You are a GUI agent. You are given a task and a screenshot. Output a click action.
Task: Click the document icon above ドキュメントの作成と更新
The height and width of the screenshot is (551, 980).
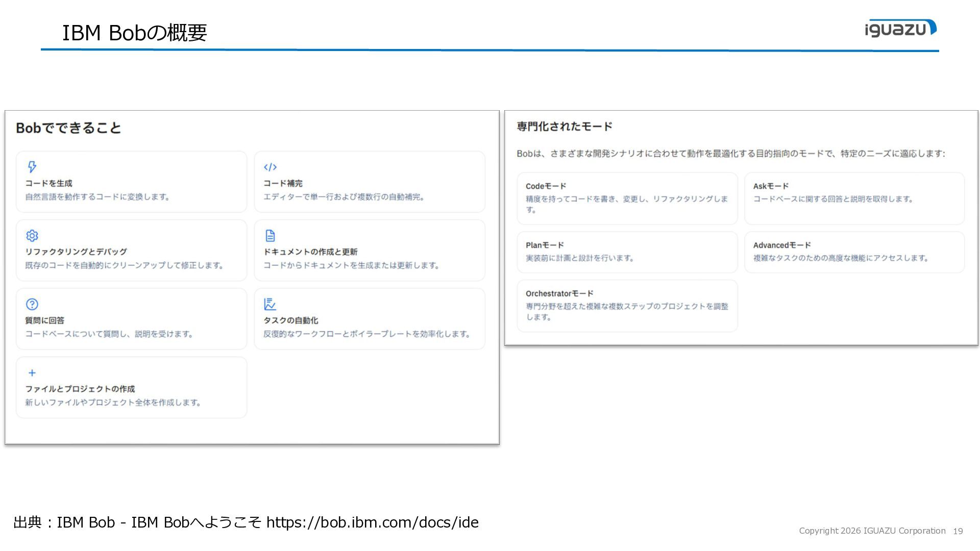[270, 236]
